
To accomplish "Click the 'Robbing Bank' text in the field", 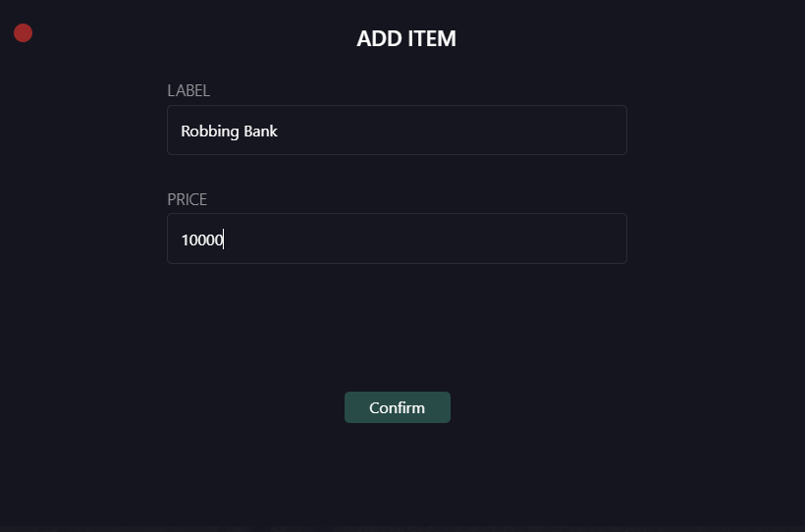I will coord(229,131).
